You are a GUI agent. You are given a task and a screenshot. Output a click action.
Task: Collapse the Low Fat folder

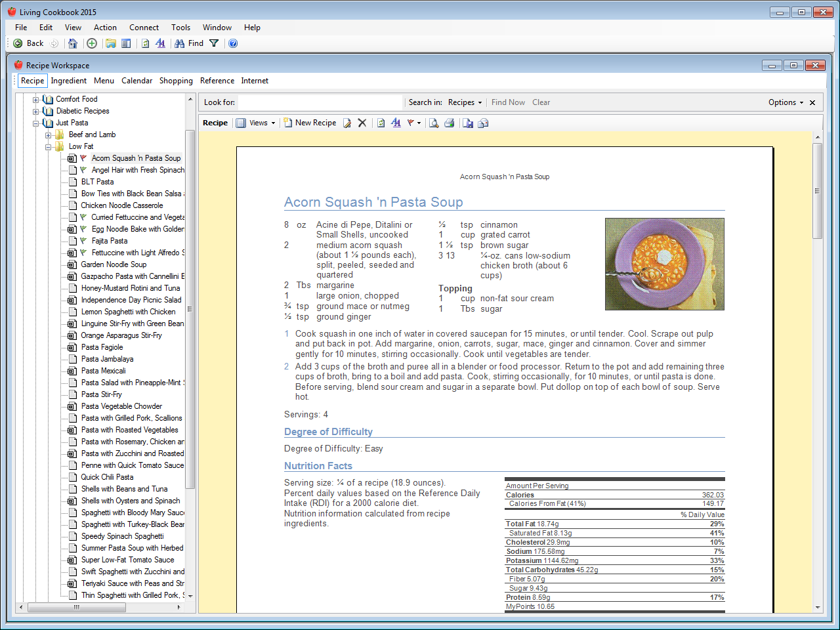click(49, 147)
